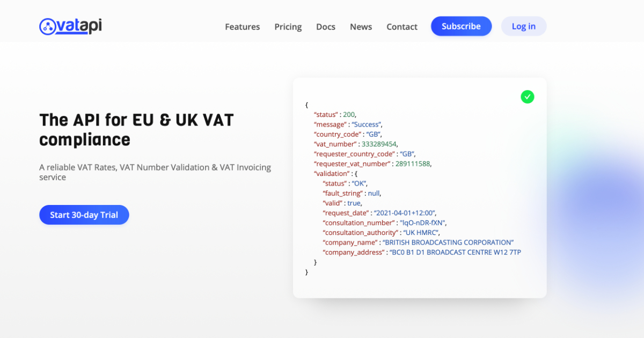The width and height of the screenshot is (644, 338).
Task: Select the country_code value "GB"
Action: [x=373, y=134]
